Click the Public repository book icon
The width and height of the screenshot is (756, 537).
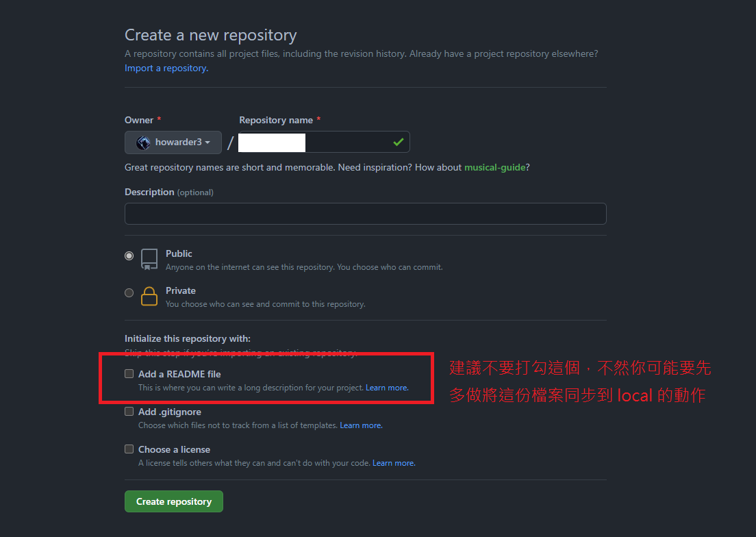coord(149,260)
